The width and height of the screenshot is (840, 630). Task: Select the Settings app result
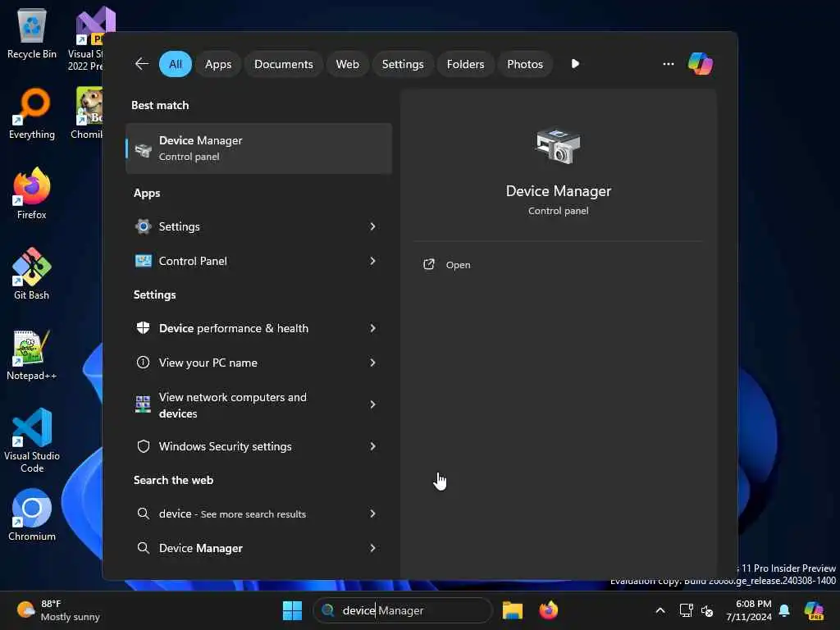[x=258, y=226]
